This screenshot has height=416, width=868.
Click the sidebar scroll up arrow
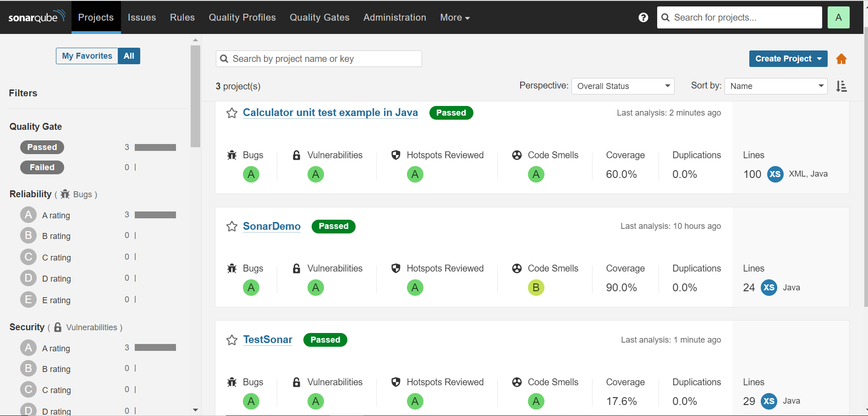pyautogui.click(x=195, y=40)
